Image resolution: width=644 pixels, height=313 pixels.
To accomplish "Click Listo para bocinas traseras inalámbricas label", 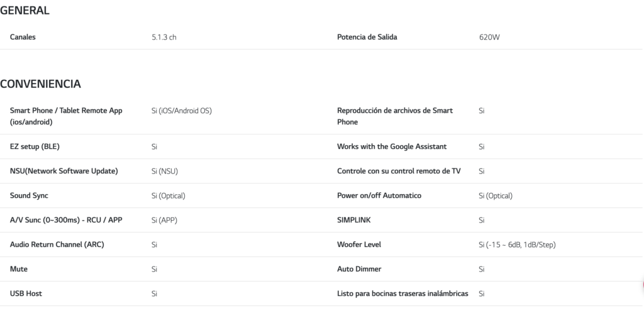I will [x=402, y=294].
